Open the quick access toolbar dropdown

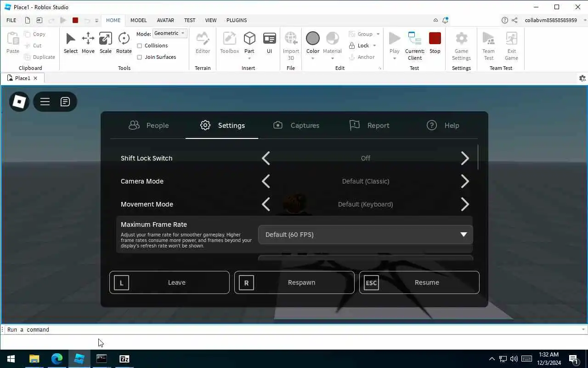[96, 21]
